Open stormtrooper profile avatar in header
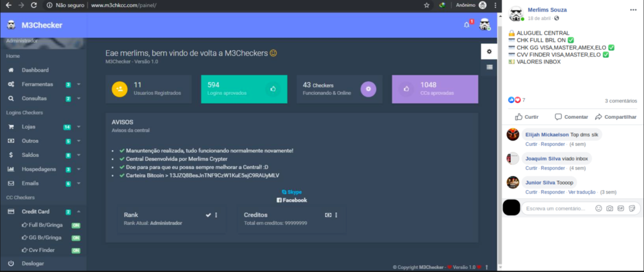This screenshot has height=272, width=644. coord(485,24)
